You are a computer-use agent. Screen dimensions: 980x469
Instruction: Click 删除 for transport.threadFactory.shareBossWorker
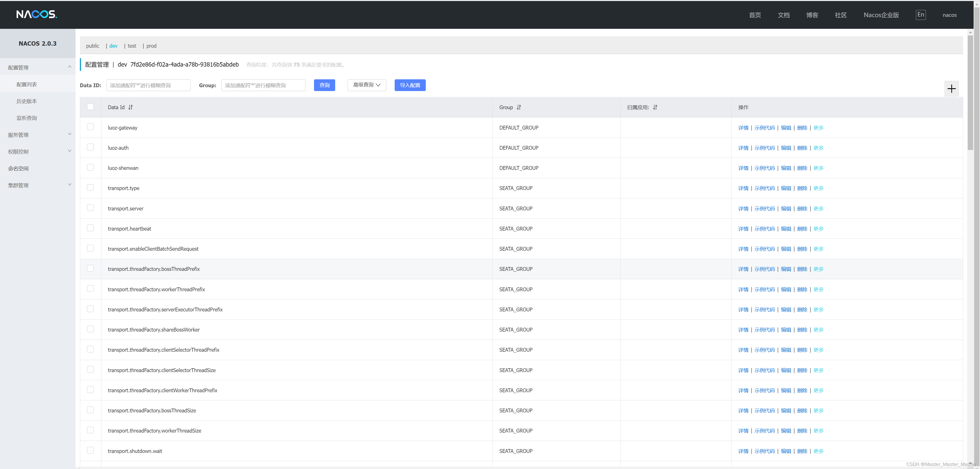point(802,330)
